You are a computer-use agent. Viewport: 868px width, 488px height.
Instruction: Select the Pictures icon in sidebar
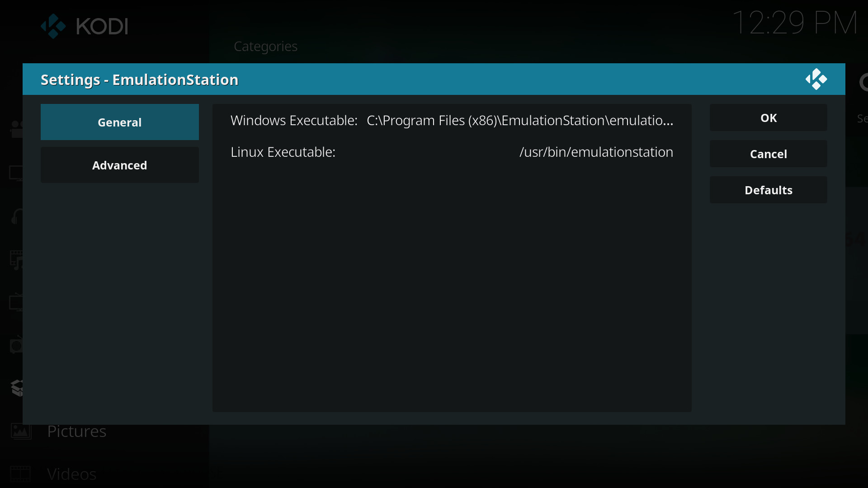point(21,432)
